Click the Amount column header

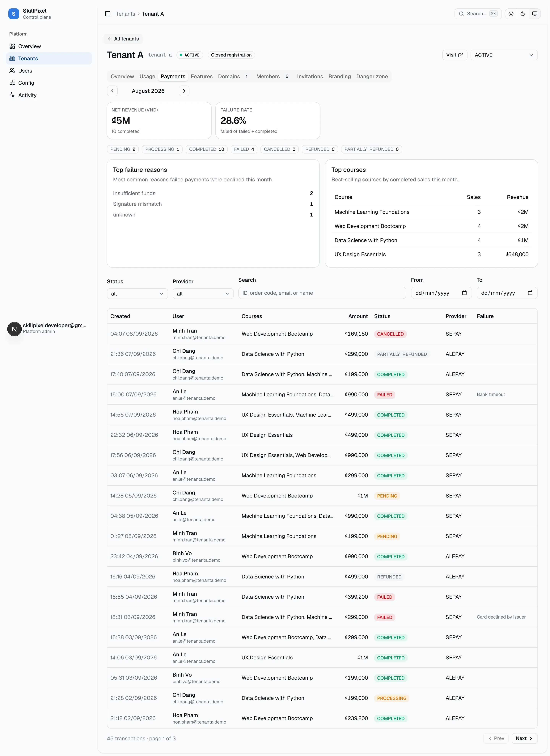click(358, 316)
